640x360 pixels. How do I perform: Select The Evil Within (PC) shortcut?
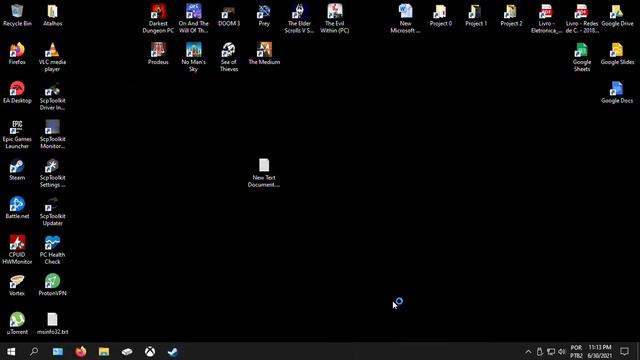point(335,19)
